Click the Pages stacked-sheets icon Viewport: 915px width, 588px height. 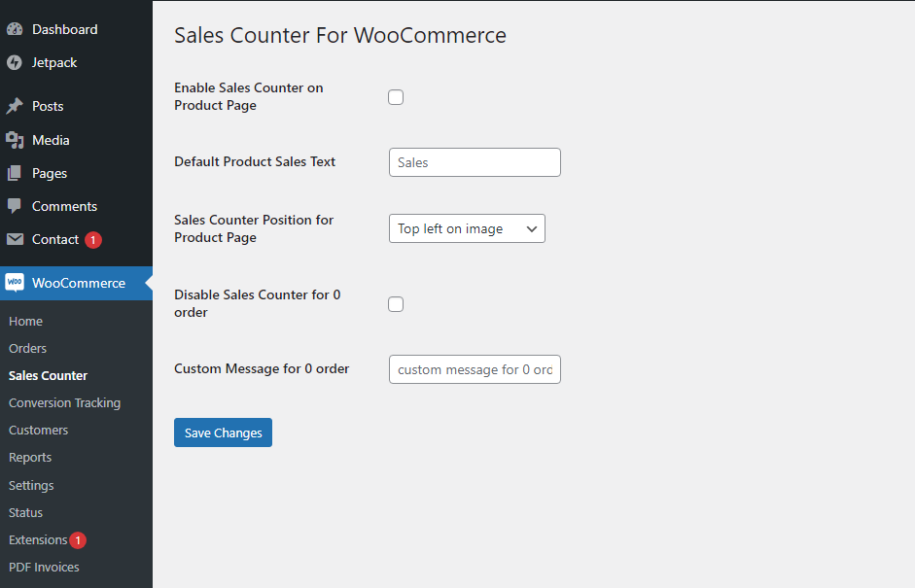[x=15, y=173]
